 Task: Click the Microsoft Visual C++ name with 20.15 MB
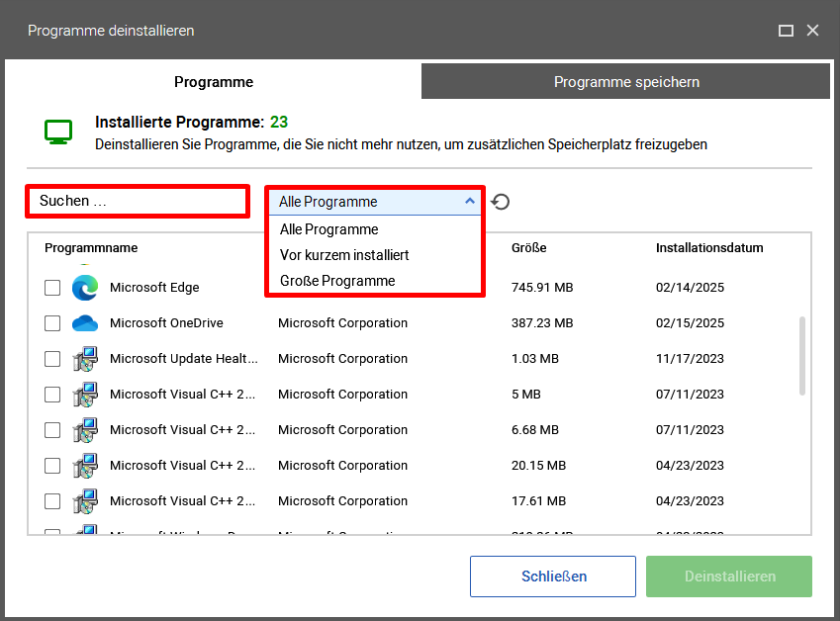click(182, 466)
